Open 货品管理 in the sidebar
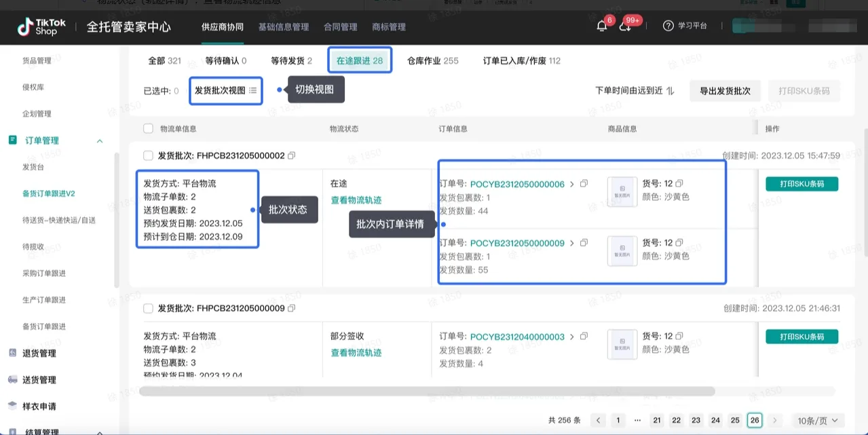 37,60
